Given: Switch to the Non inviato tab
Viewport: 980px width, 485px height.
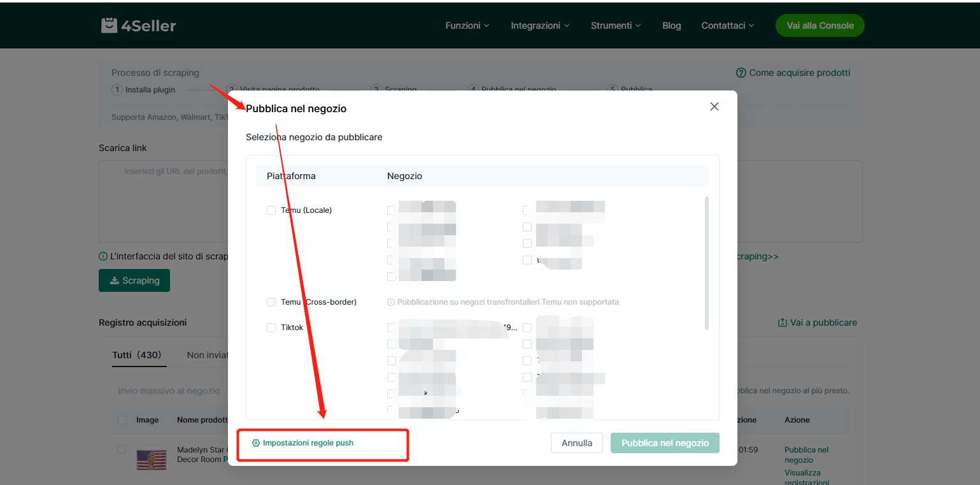Looking at the screenshot, I should pyautogui.click(x=208, y=355).
